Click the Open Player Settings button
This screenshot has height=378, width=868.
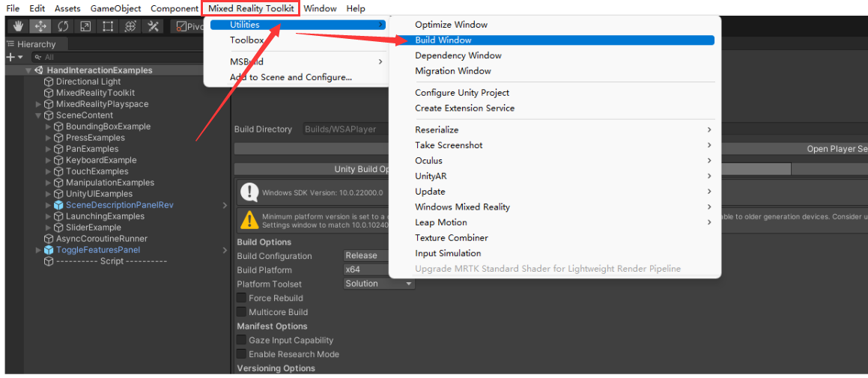[x=837, y=149]
